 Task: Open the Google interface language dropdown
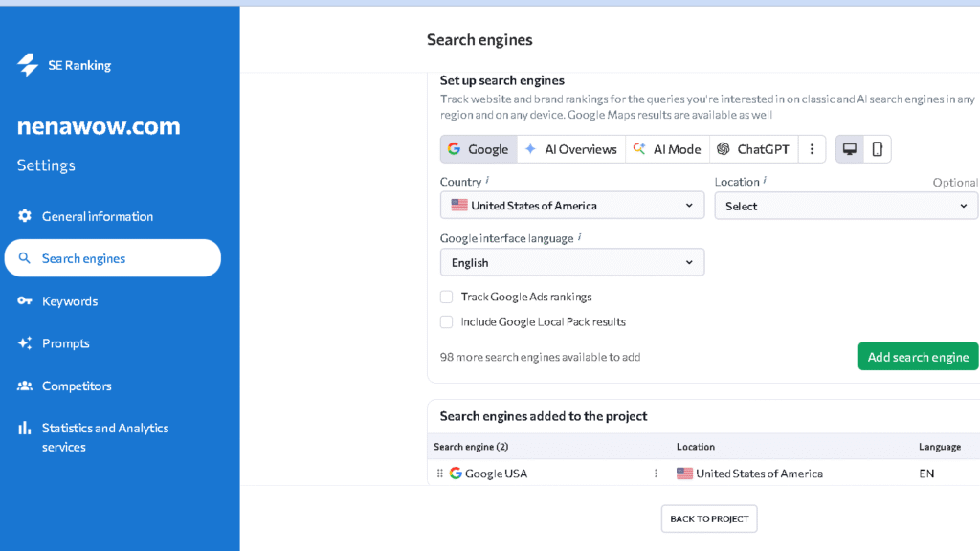(571, 262)
